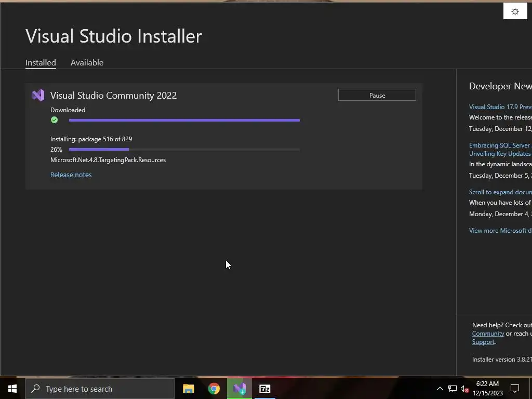Click the Microsoft.Net.4.8.TargetingPack.Resources package name
Viewport: 532px width, 399px height.
tap(108, 160)
